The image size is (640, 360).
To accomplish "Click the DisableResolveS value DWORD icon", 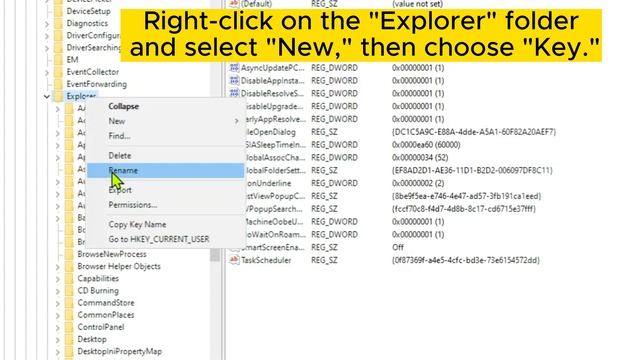I will pyautogui.click(x=234, y=93).
